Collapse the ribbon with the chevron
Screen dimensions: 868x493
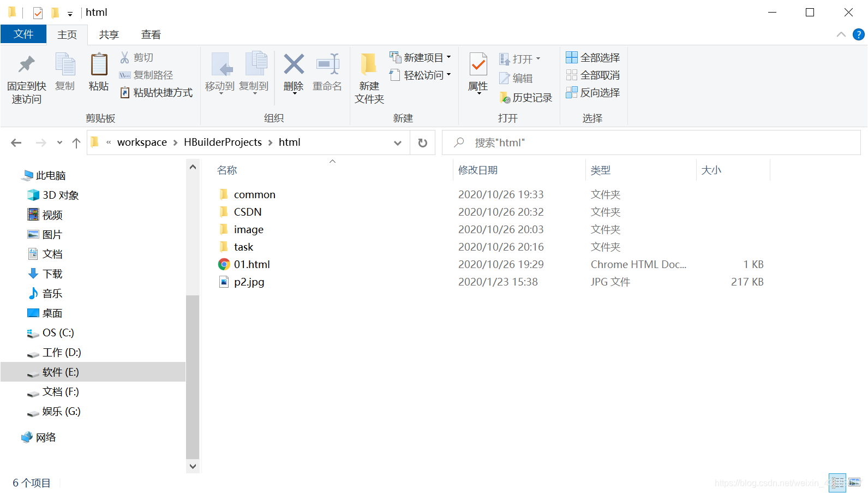841,34
